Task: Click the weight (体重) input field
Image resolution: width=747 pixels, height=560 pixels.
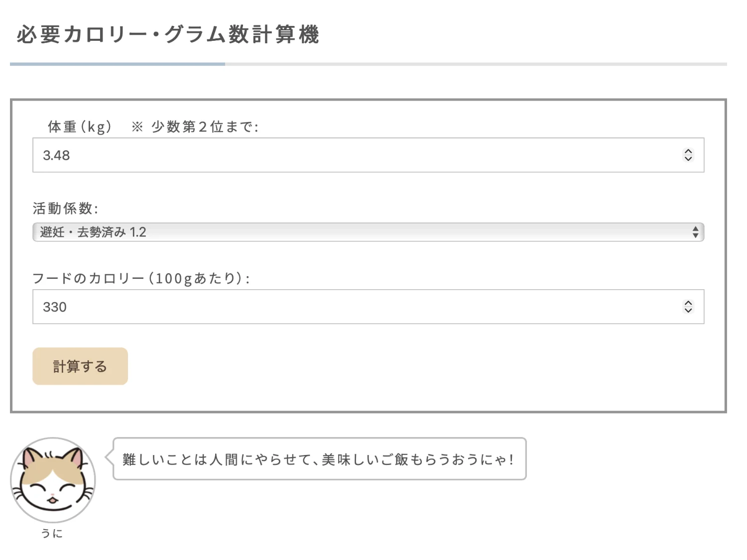Action: 349,155
